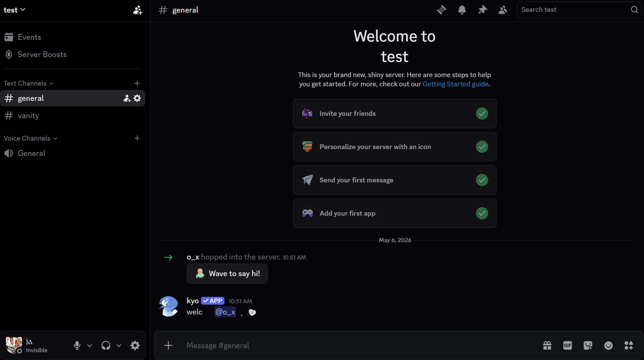Open the test server dropdown menu
The image size is (644, 360).
15,10
